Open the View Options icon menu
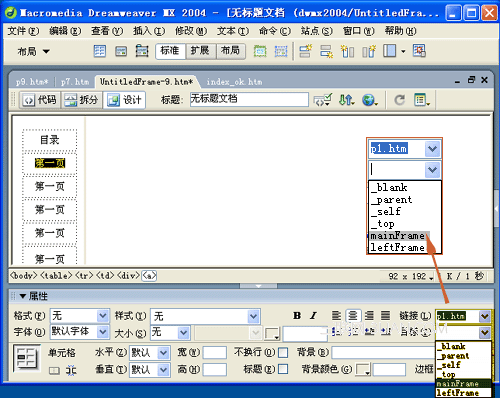 click(x=422, y=100)
